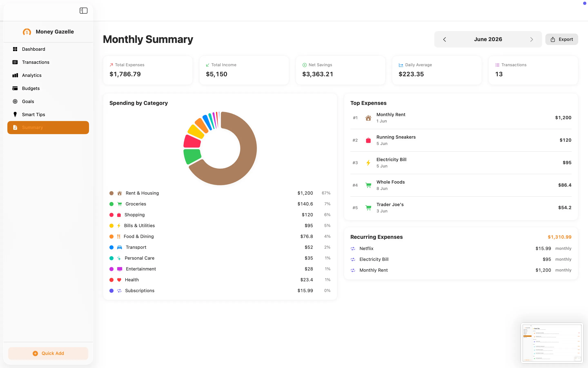Open Transactions in the sidebar
Screen dimensions: 588x368
pyautogui.click(x=48, y=62)
